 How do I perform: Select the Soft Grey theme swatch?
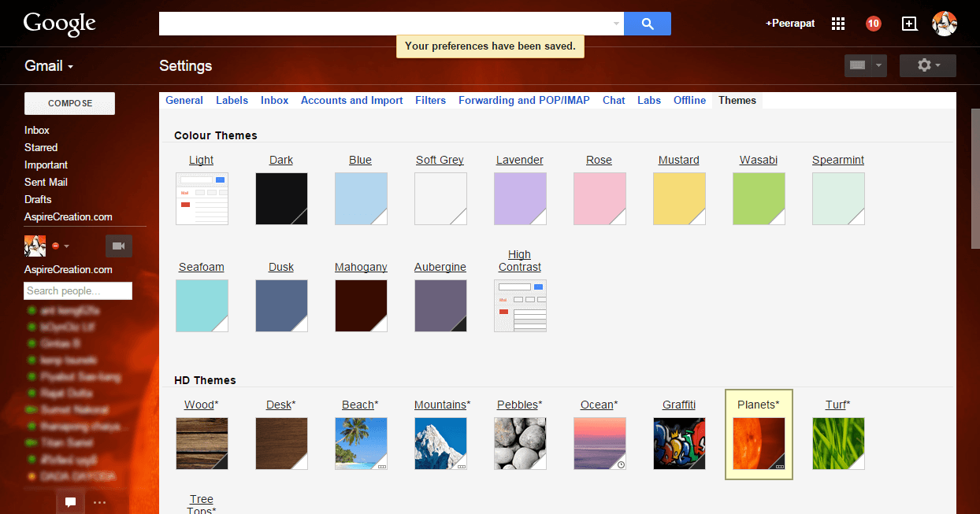(x=440, y=198)
